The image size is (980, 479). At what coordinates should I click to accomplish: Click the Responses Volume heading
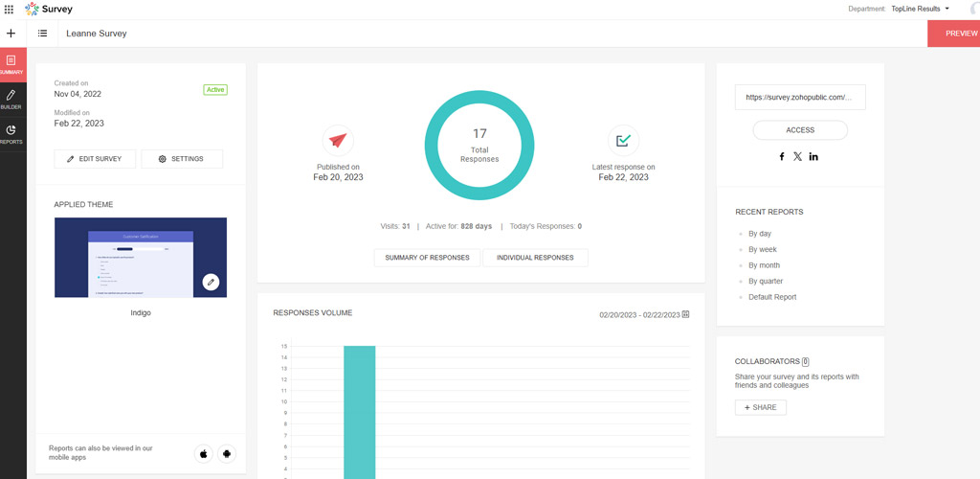point(313,312)
